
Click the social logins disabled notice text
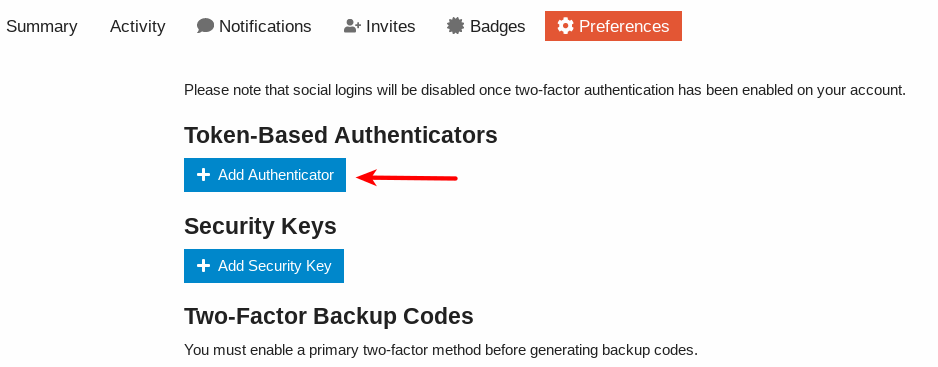545,90
